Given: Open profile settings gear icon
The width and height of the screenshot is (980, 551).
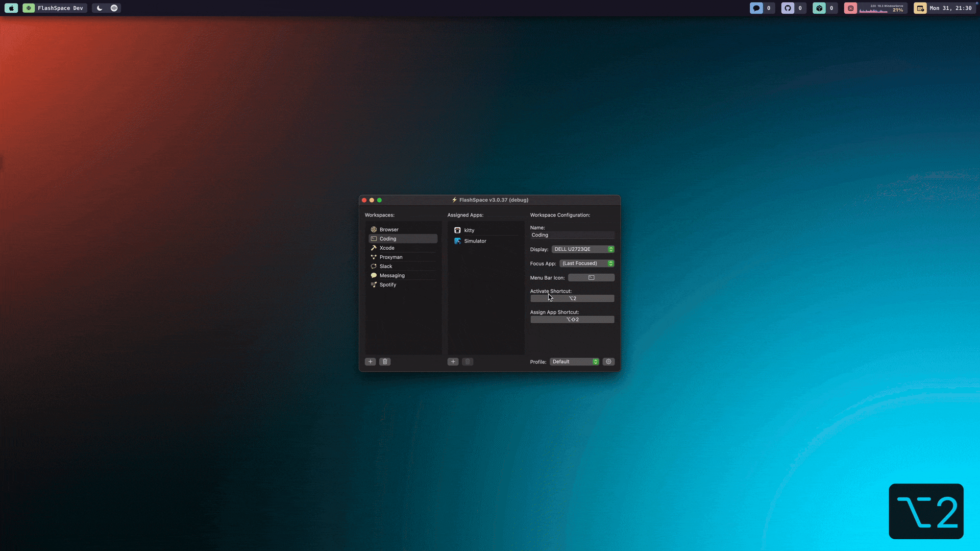Looking at the screenshot, I should 609,361.
